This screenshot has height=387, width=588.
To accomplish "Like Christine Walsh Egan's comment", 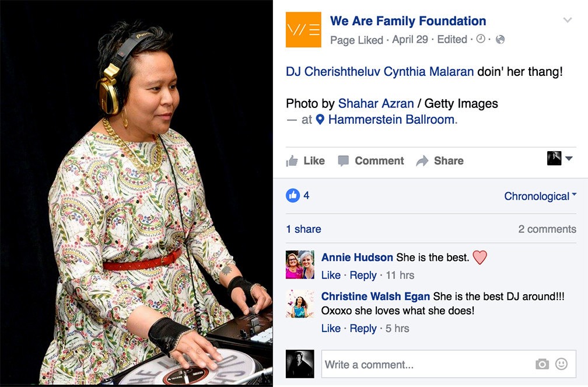I will (331, 329).
